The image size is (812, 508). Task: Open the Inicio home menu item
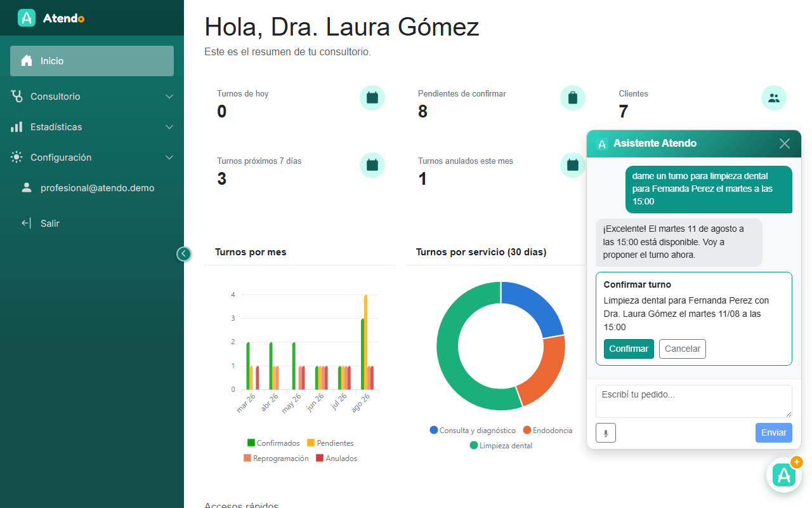click(92, 61)
